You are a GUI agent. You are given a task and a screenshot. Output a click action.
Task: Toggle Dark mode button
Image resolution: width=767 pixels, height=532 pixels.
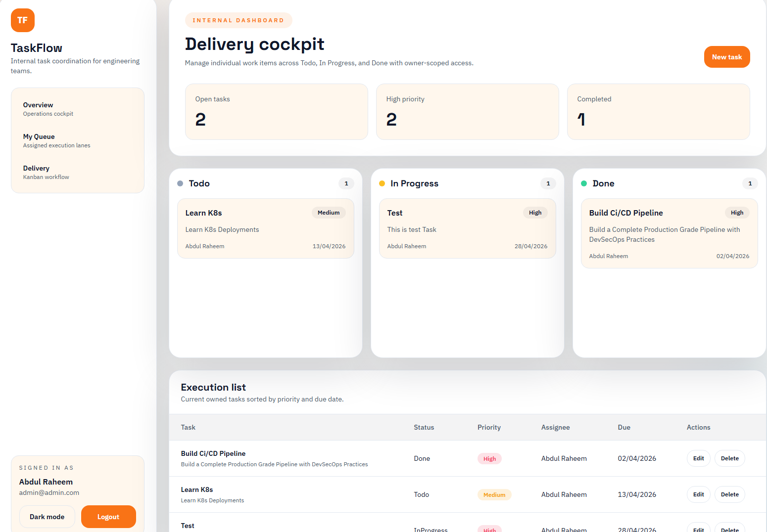(47, 517)
